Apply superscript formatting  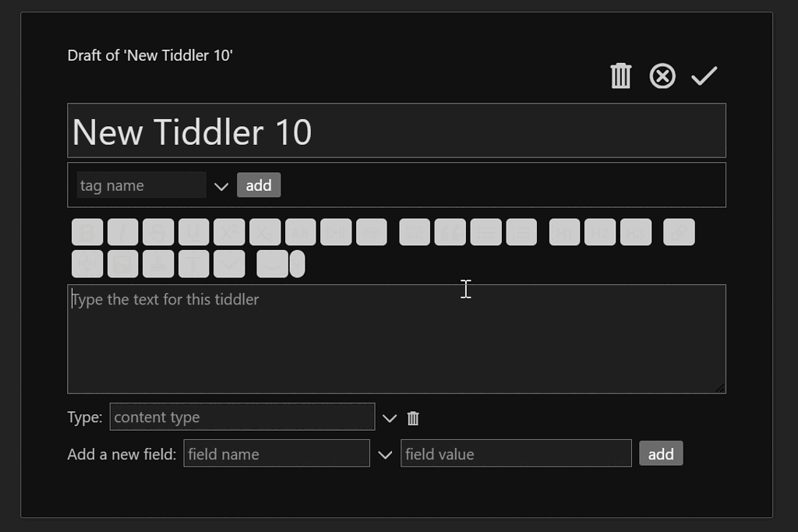point(230,232)
